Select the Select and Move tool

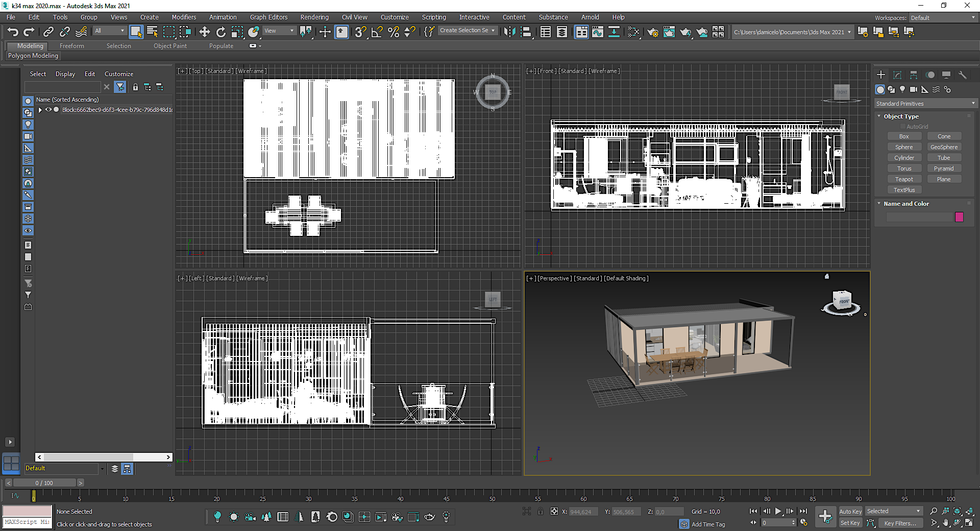[x=204, y=32]
